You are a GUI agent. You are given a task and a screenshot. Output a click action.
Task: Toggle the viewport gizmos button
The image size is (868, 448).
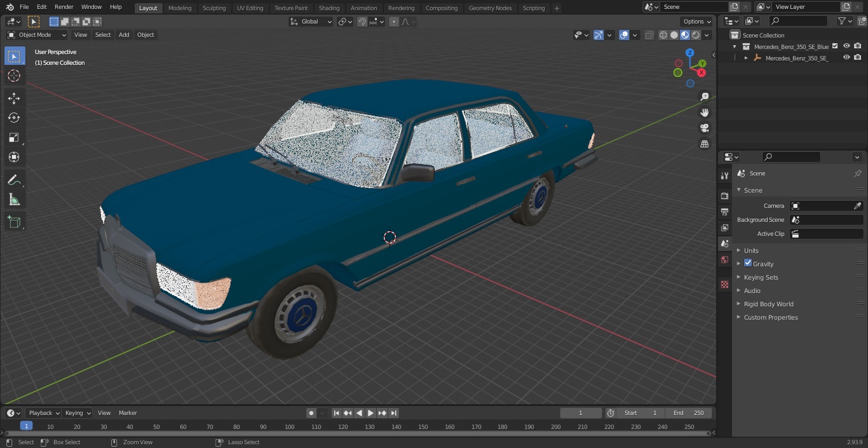coord(599,35)
